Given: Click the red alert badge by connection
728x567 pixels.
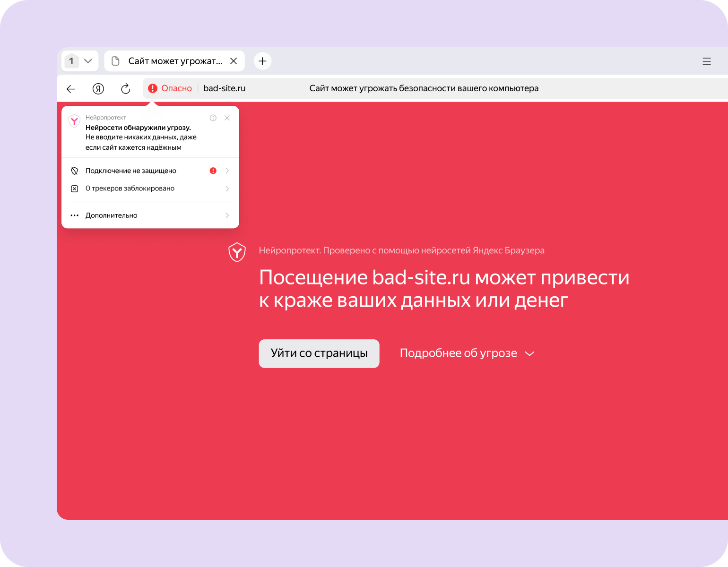Looking at the screenshot, I should [213, 171].
